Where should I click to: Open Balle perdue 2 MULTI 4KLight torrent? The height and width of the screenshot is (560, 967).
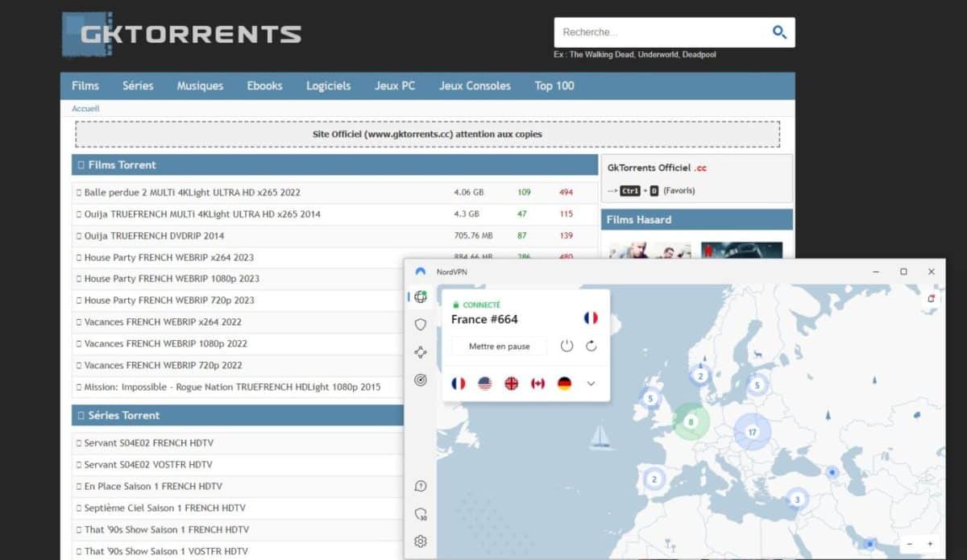[193, 193]
